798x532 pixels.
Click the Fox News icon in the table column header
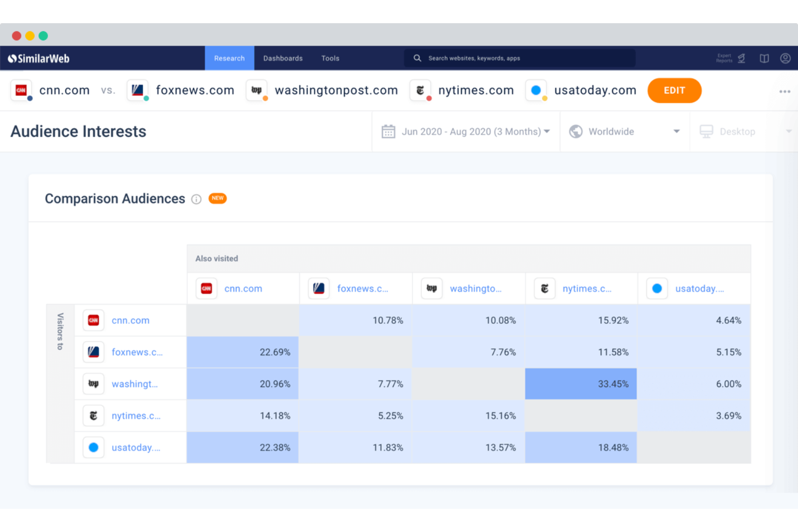(x=319, y=289)
